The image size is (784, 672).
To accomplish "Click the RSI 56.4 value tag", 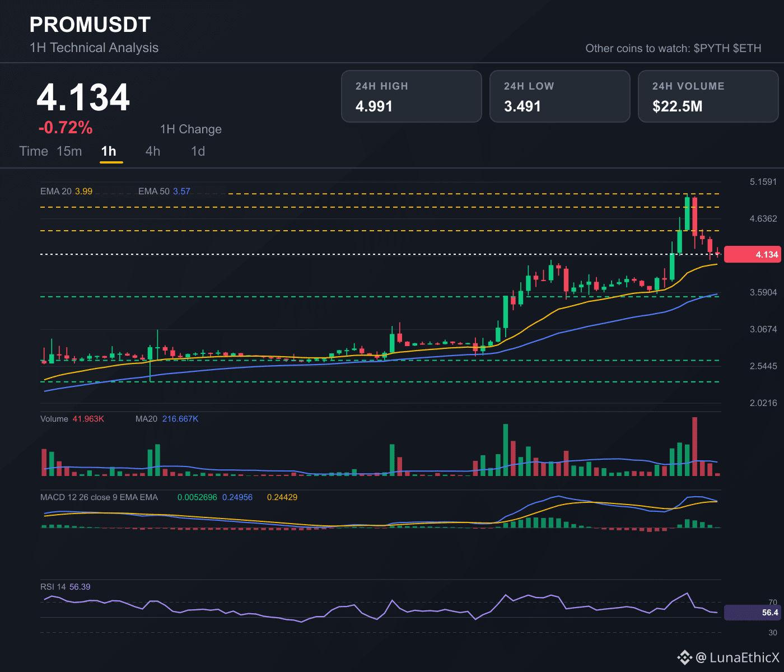I will point(753,613).
